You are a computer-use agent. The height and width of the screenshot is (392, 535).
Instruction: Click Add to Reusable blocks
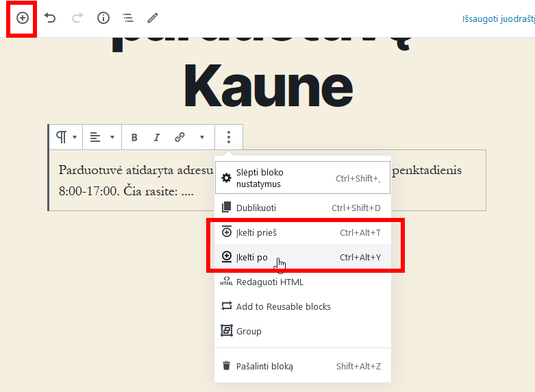click(x=303, y=306)
